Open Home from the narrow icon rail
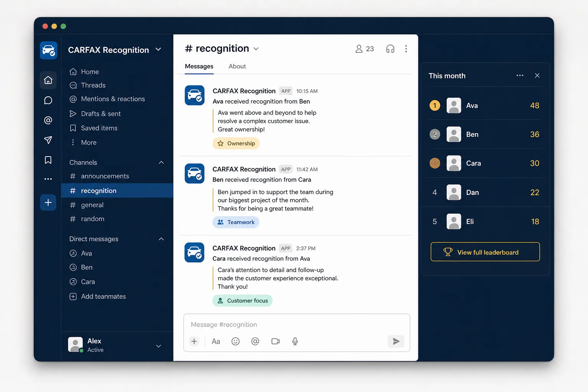Image resolution: width=588 pixels, height=392 pixels. pyautogui.click(x=48, y=80)
